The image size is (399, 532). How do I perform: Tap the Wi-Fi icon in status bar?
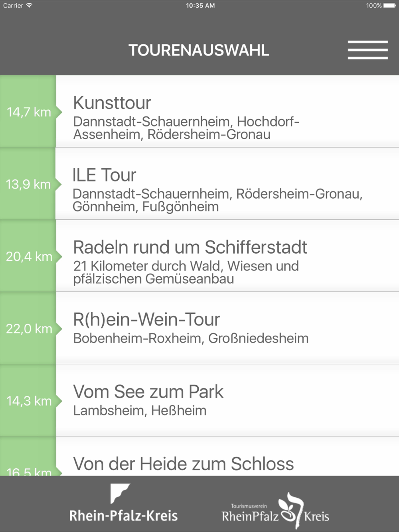[x=29, y=6]
